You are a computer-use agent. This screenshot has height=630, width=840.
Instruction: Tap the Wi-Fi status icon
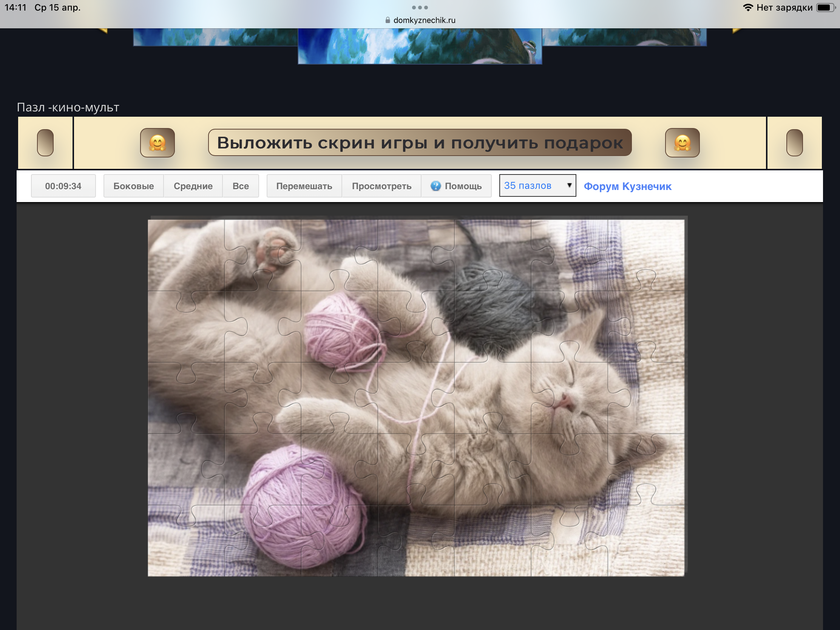(x=747, y=8)
